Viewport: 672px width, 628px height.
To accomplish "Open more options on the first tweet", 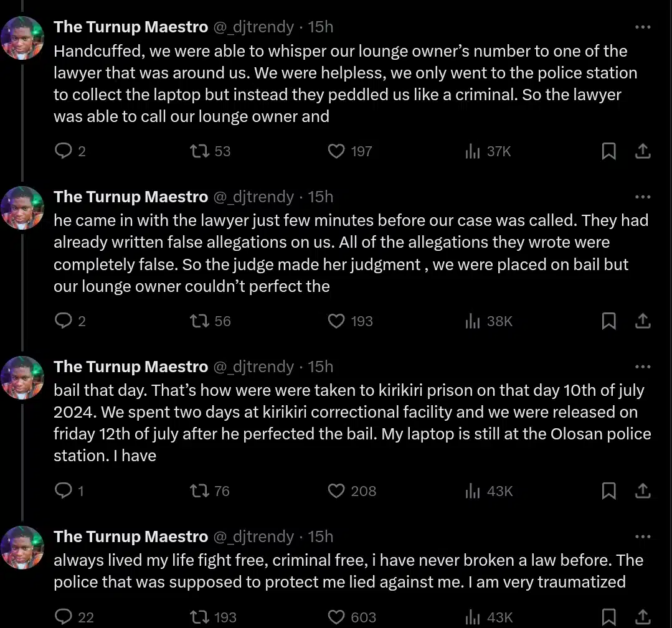I will pos(643,27).
